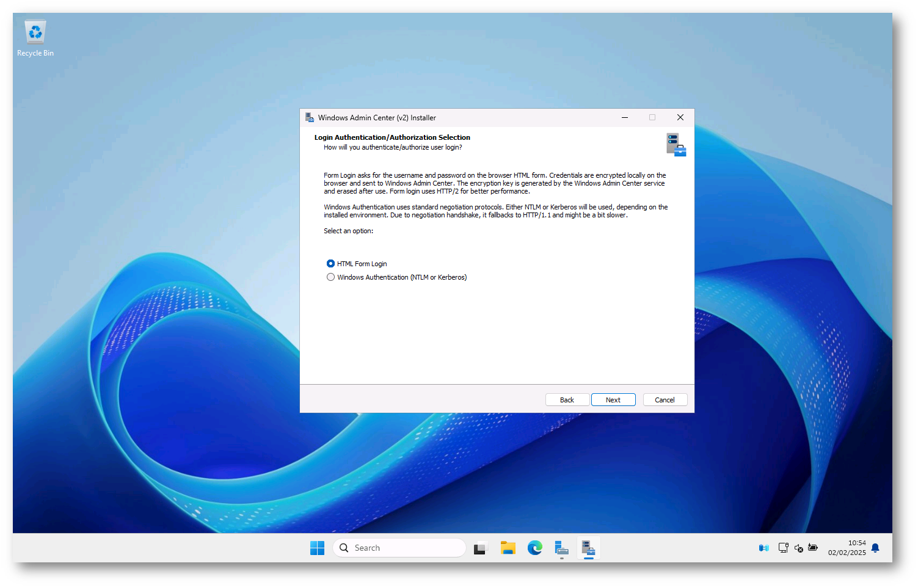Screen dimensions: 918x588
Task: Click the muted volume tray icon
Action: pyautogui.click(x=798, y=548)
